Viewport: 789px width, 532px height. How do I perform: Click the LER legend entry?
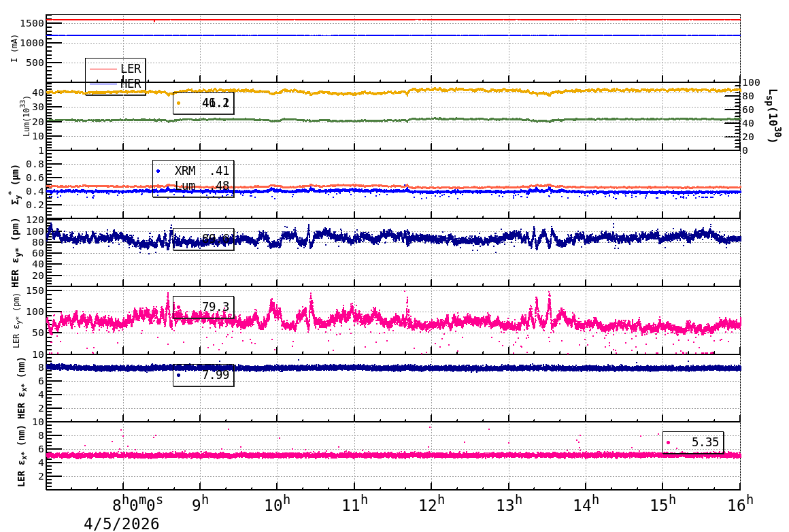click(x=115, y=69)
